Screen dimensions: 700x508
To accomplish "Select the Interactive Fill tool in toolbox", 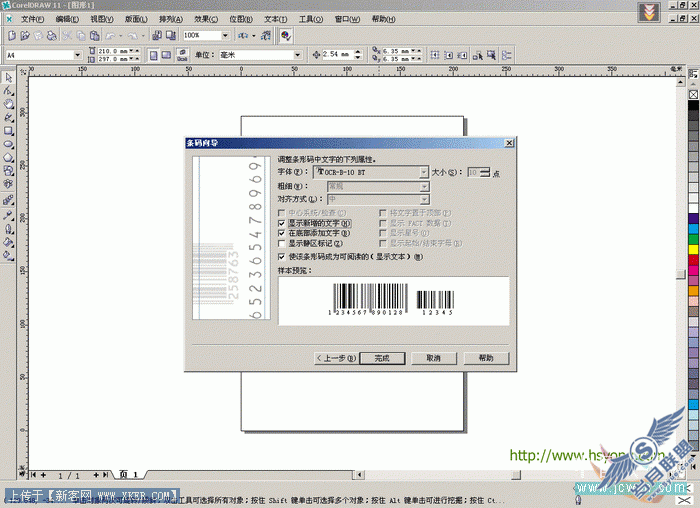I will 8,256.
